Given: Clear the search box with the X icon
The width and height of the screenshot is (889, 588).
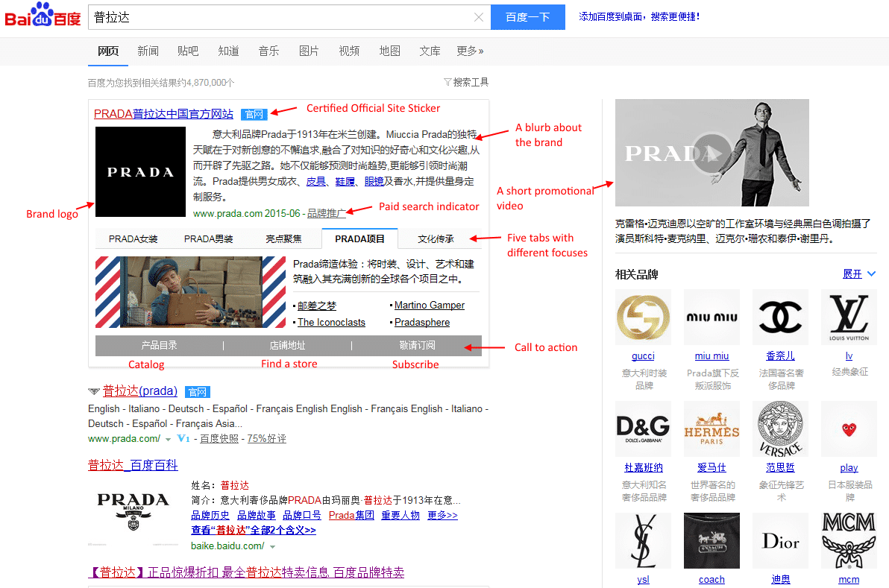Looking at the screenshot, I should click(479, 17).
